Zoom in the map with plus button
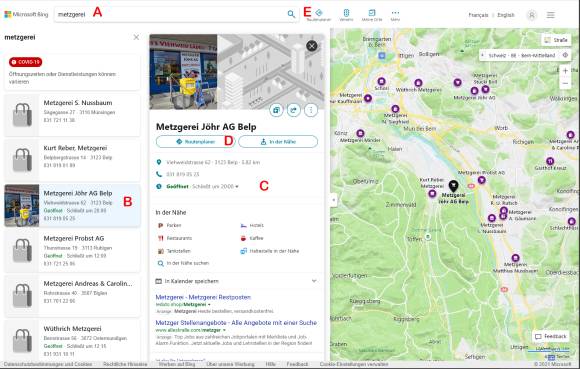 point(565,71)
